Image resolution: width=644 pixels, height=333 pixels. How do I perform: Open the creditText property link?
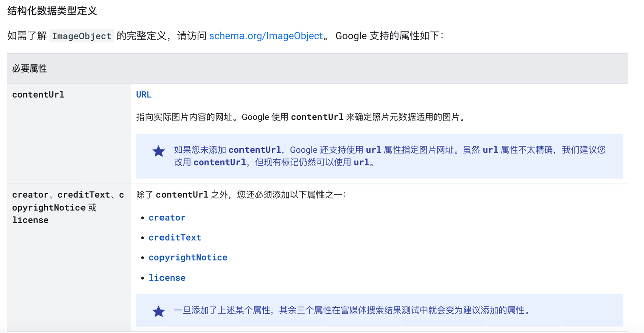[175, 238]
